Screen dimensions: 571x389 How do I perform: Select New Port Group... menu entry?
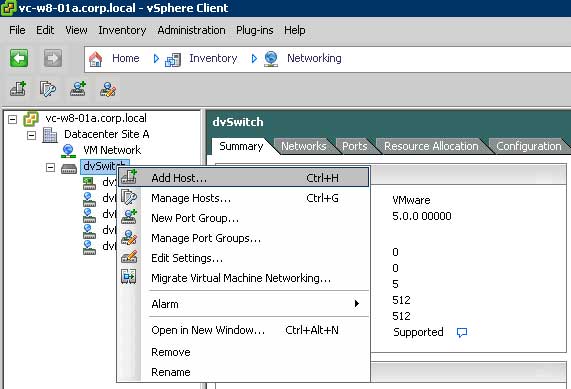click(x=243, y=218)
